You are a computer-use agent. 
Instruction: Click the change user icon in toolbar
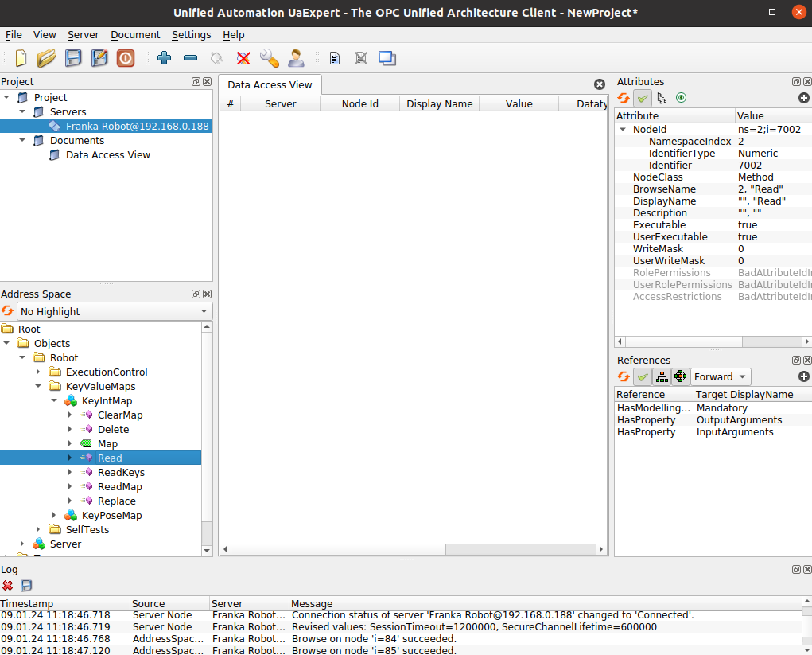(296, 58)
